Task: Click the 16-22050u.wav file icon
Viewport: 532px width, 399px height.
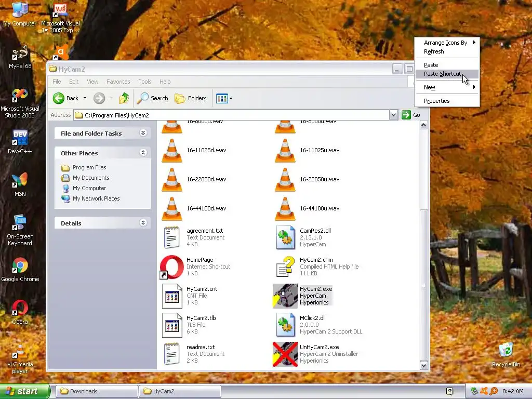Action: coord(285,179)
